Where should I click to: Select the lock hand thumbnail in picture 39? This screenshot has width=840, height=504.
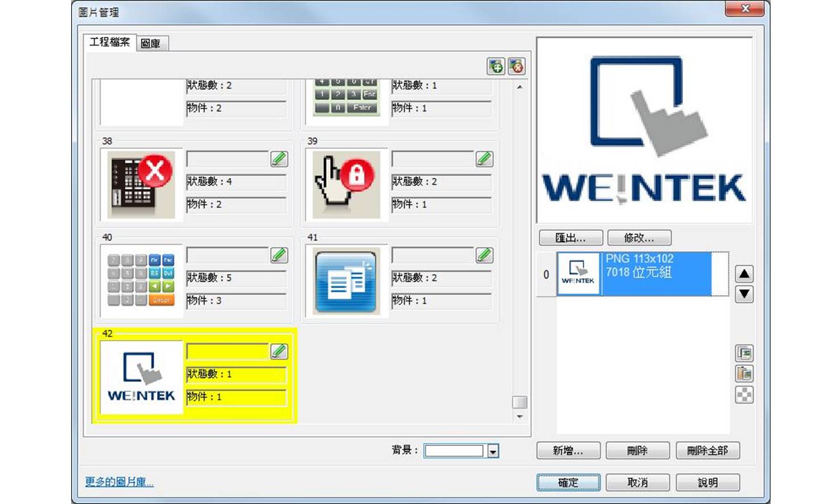pos(346,184)
